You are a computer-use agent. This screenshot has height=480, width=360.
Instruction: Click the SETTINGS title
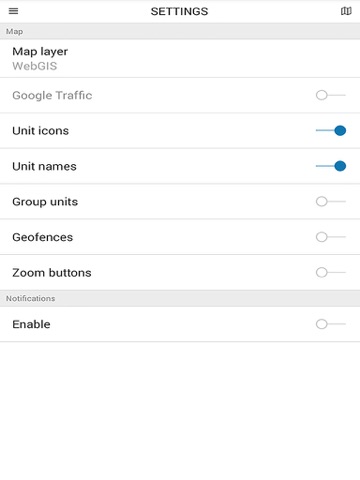pyautogui.click(x=179, y=11)
